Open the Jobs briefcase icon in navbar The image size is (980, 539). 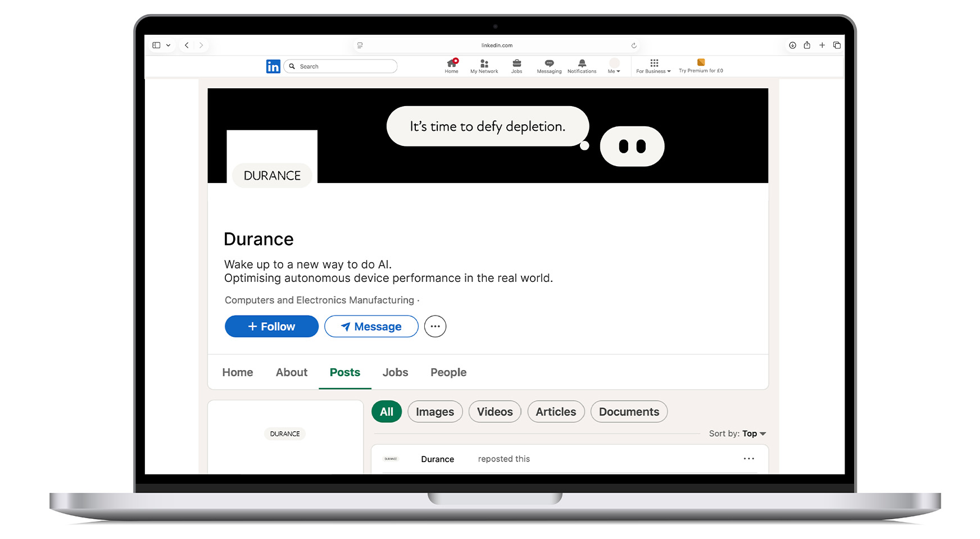(516, 64)
